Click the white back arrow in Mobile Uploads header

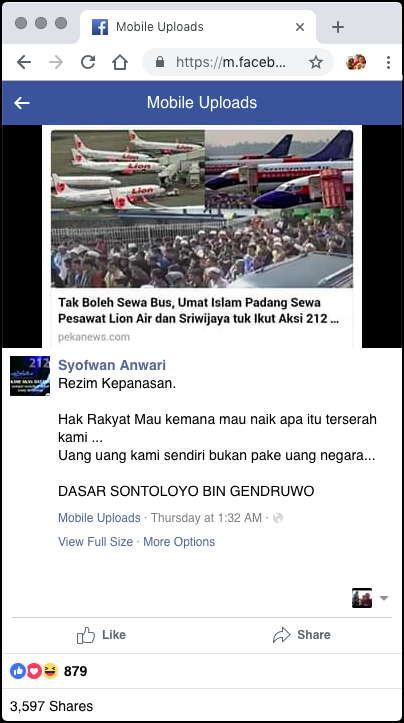22,103
